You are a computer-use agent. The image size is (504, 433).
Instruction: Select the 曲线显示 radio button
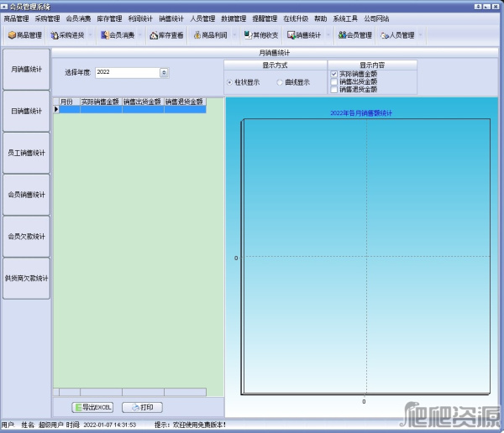pyautogui.click(x=280, y=82)
